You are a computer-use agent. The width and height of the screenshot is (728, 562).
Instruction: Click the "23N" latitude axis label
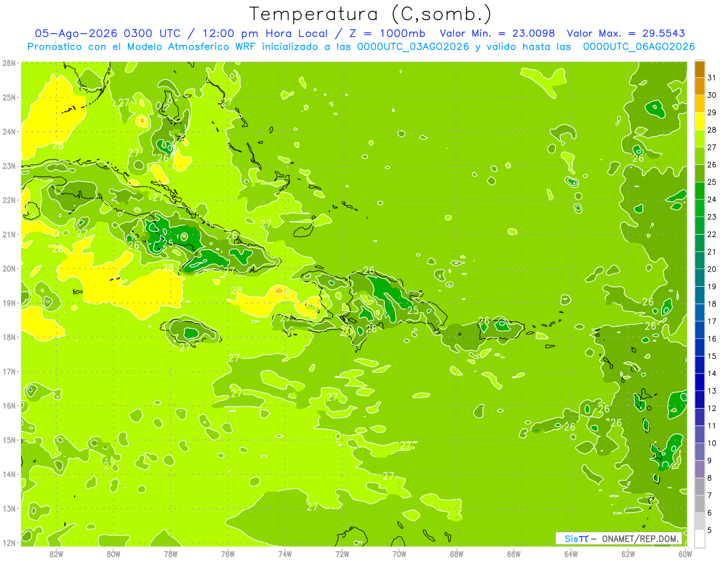(9, 166)
